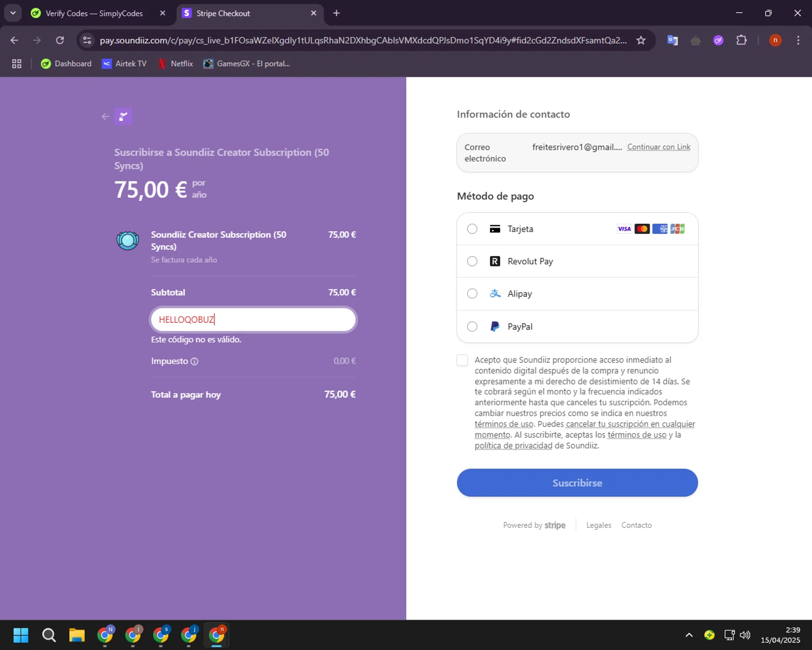812x650 pixels.
Task: Reload the page
Action: [60, 40]
